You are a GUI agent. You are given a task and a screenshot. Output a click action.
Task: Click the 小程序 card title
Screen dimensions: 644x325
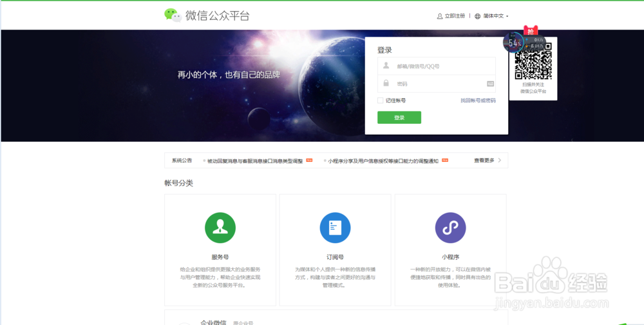(451, 257)
